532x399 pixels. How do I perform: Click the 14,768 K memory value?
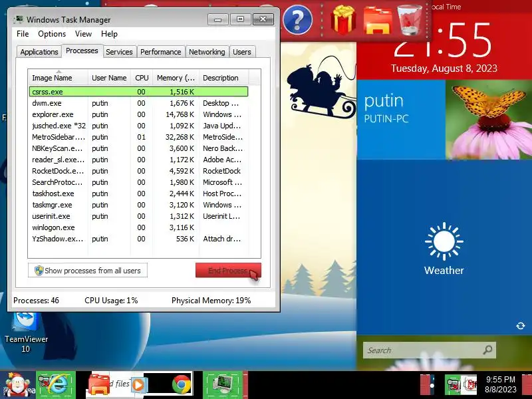[180, 114]
